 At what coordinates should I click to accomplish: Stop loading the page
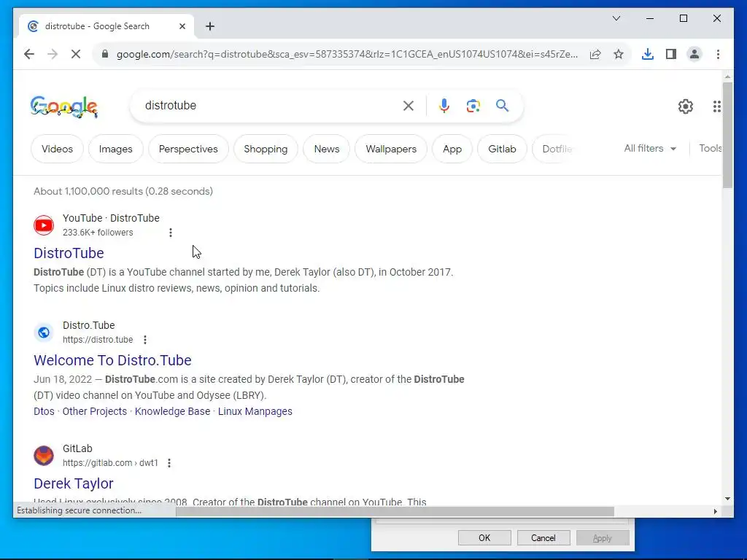[x=76, y=54]
